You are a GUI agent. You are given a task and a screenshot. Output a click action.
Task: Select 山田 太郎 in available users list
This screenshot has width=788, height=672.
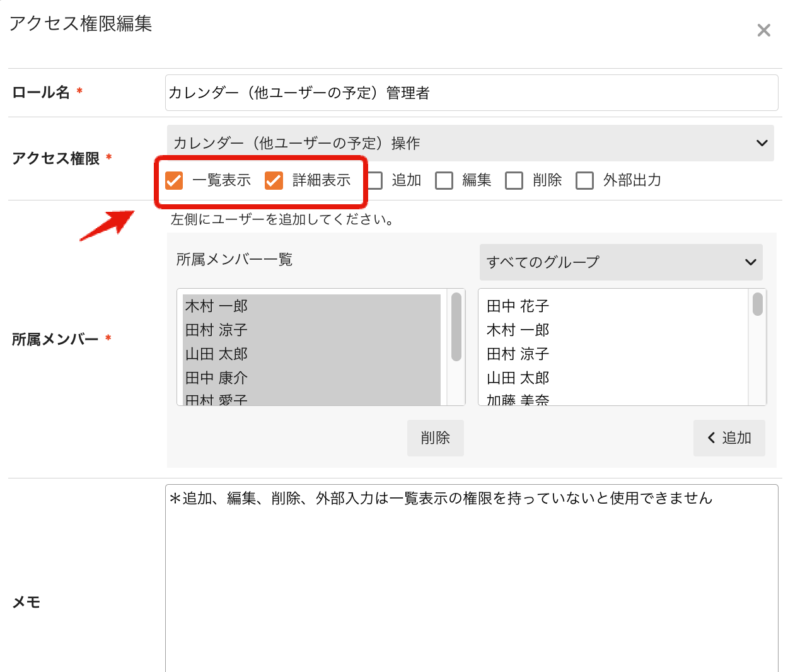(x=518, y=378)
